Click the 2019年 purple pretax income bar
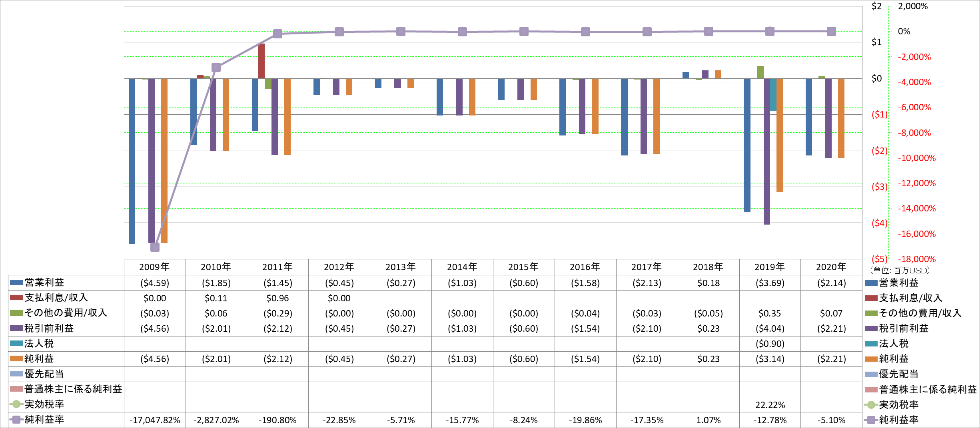The width and height of the screenshot is (980, 428). click(767, 151)
